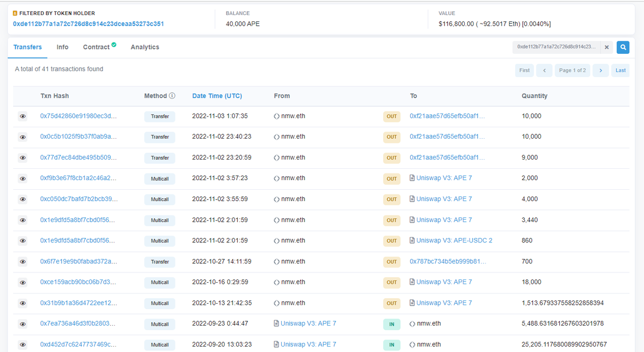Open recipient 0xf21aae57d65efb50af1 in the 1:07:35 row
The width and height of the screenshot is (644, 352).
click(x=447, y=116)
